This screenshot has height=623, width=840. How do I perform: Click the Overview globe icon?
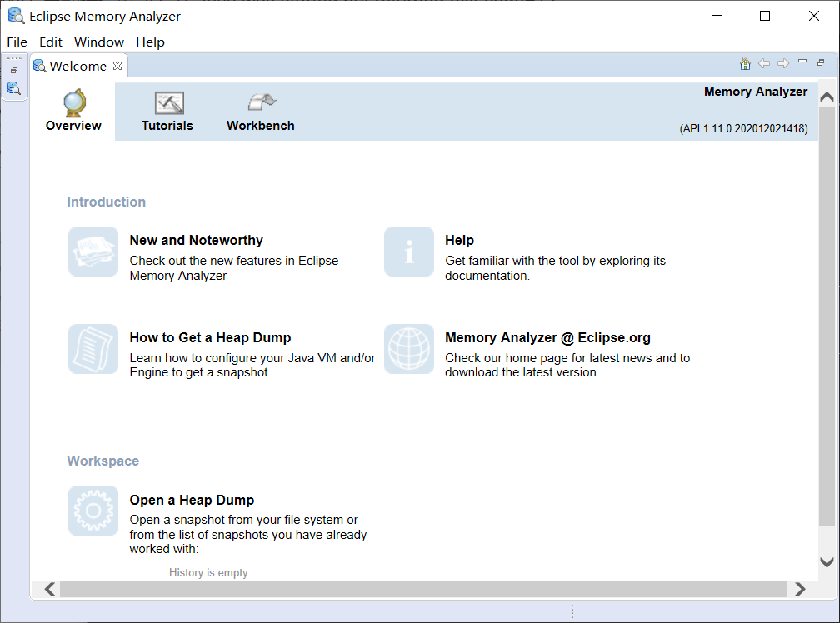point(74,102)
